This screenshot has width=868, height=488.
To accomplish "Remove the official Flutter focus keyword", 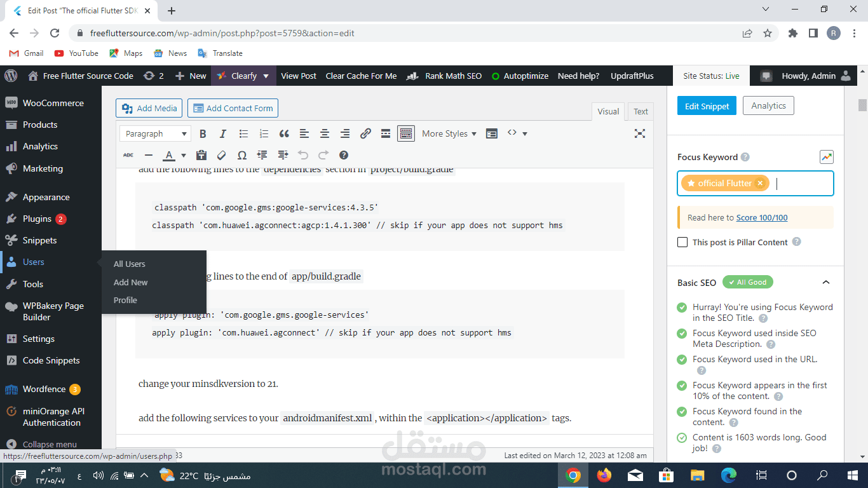I will pyautogui.click(x=760, y=183).
